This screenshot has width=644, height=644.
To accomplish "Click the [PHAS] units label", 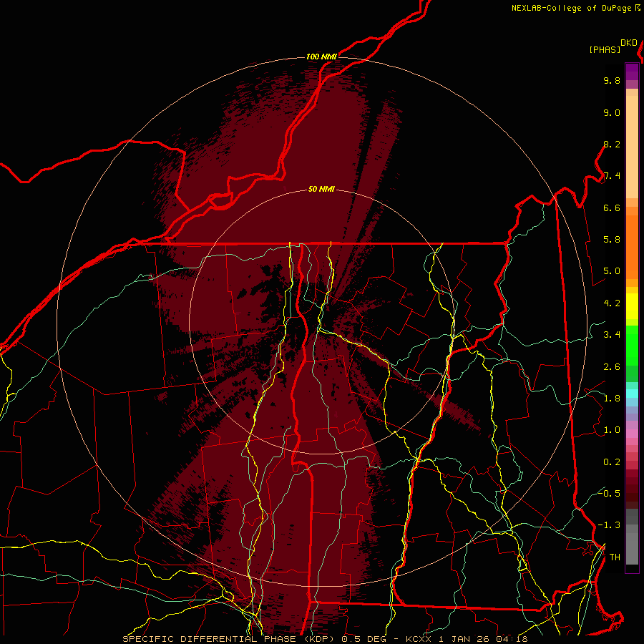I will pyautogui.click(x=605, y=49).
